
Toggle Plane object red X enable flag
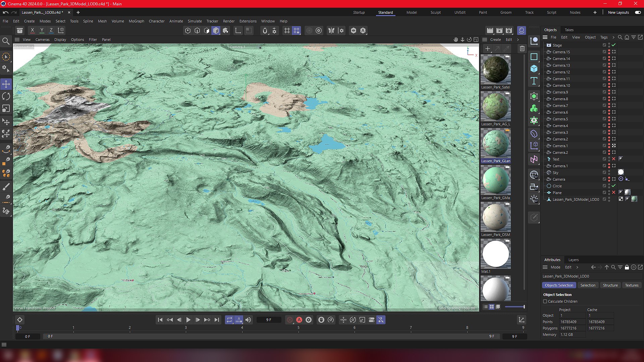click(613, 192)
